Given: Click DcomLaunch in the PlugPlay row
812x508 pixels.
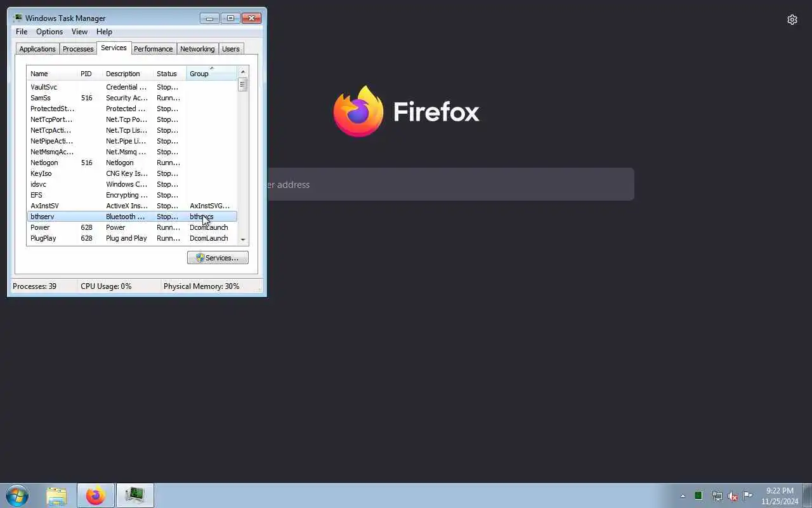Looking at the screenshot, I should tap(209, 238).
